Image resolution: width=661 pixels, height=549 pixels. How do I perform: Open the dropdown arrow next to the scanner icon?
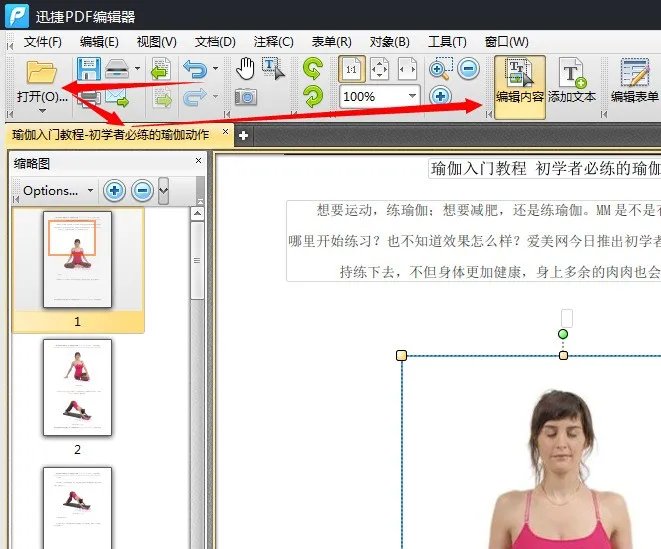137,68
